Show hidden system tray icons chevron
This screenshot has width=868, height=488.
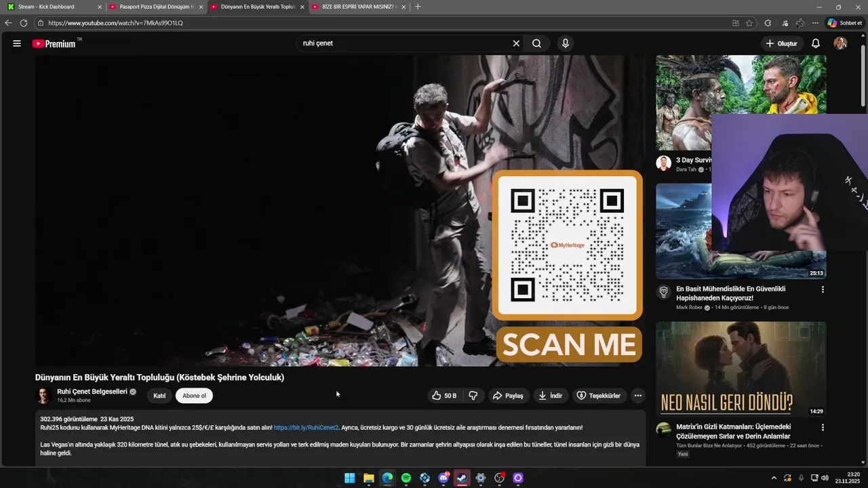click(774, 478)
